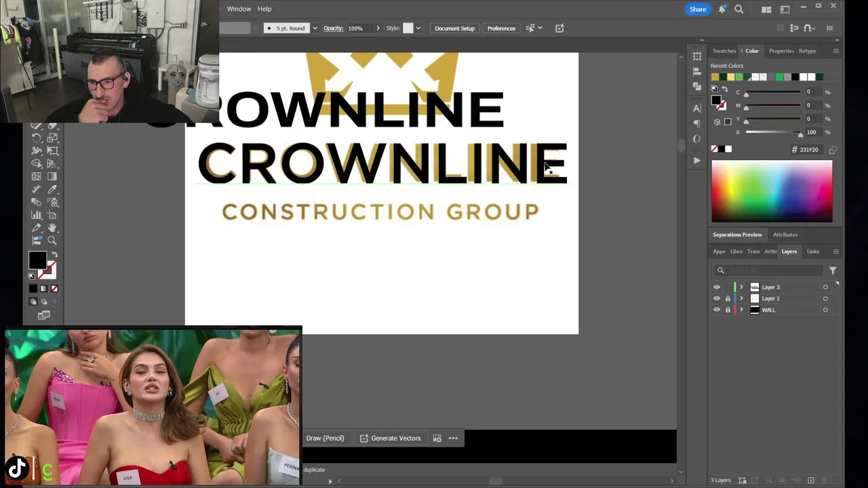Set Color mode under fill box
Viewport: 868px width, 488px height.
click(33, 289)
